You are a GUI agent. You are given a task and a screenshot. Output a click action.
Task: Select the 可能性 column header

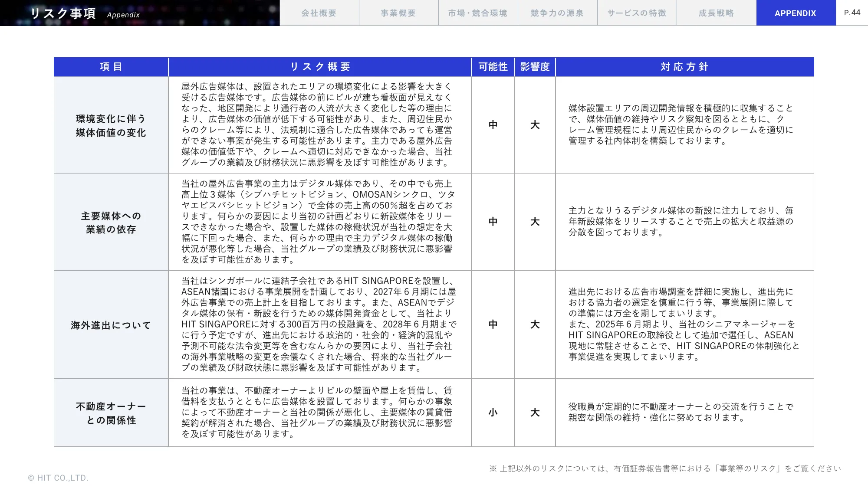[492, 67]
